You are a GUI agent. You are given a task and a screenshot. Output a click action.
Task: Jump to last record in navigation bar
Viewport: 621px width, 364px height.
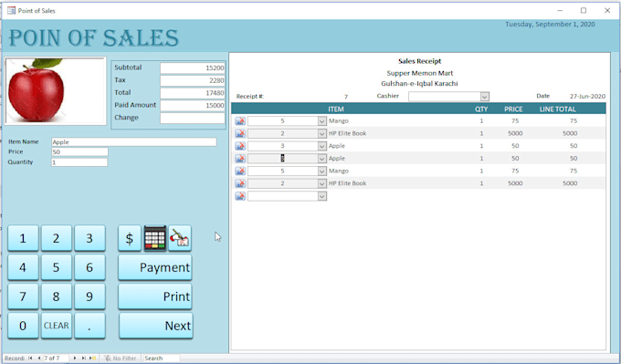[x=84, y=358]
